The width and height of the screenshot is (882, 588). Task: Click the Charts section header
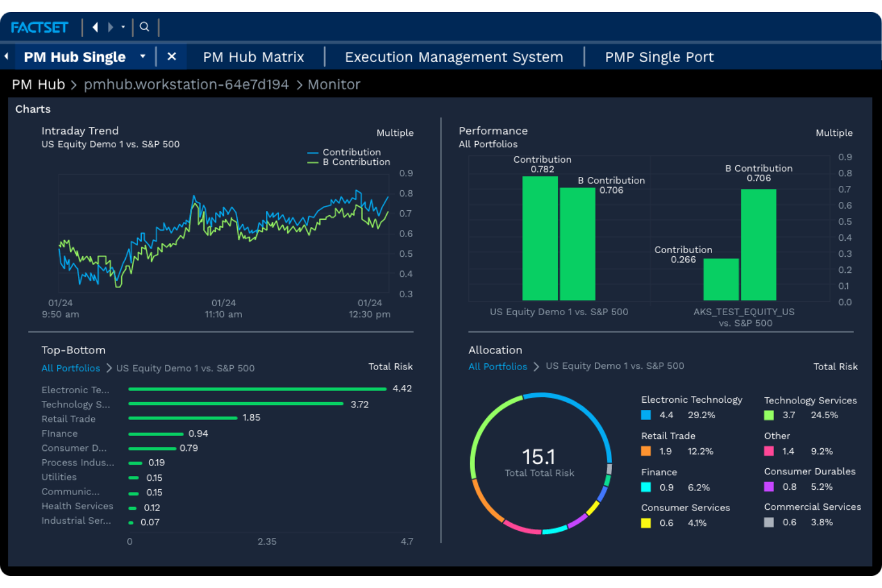[33, 109]
